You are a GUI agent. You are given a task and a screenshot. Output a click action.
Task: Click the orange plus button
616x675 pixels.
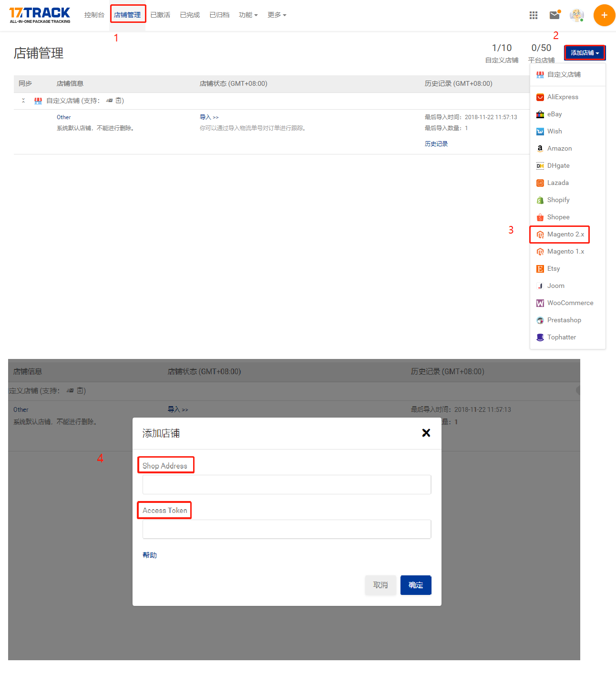(604, 15)
